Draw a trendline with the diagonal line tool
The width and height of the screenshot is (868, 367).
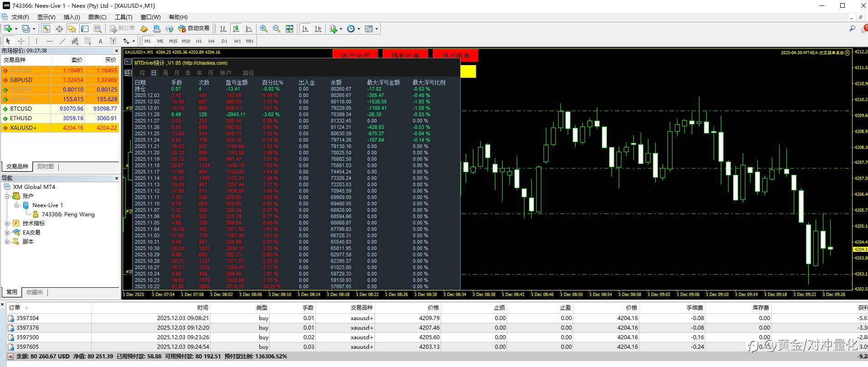click(x=62, y=41)
